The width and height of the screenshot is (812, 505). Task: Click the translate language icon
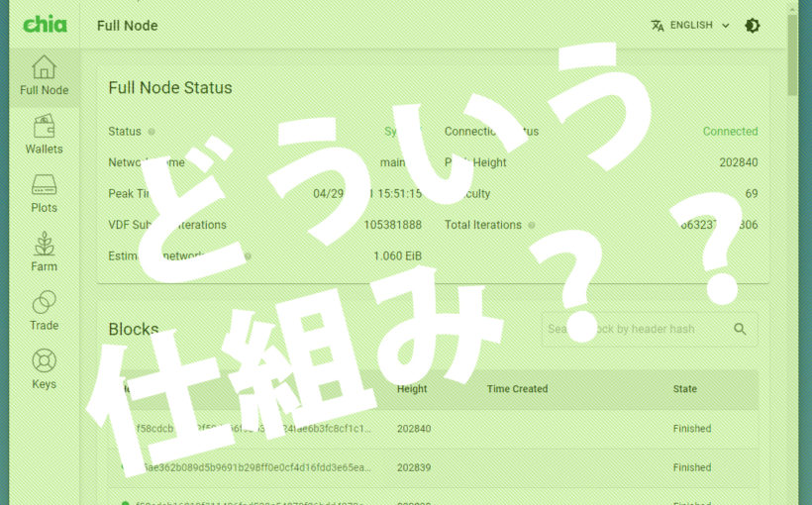pyautogui.click(x=658, y=26)
